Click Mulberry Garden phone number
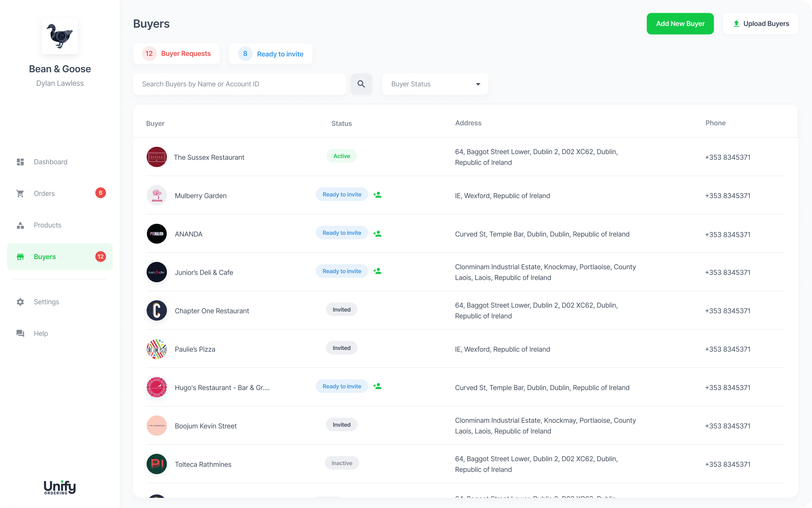 click(727, 196)
